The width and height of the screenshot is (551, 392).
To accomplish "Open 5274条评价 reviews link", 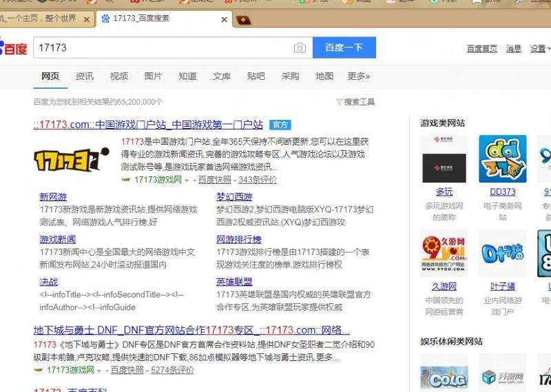I will pyautogui.click(x=172, y=370).
